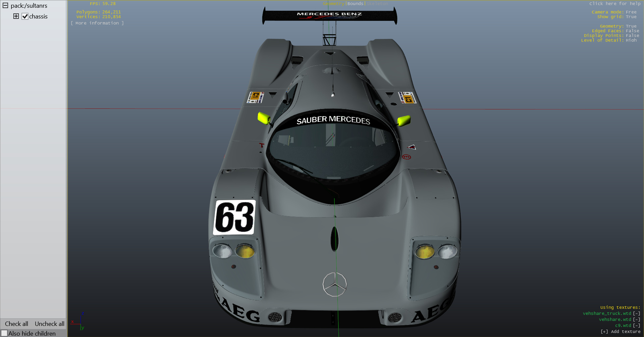
Task: Remove vehshare_truck.wtd texture with [-]
Action: [x=636, y=313]
